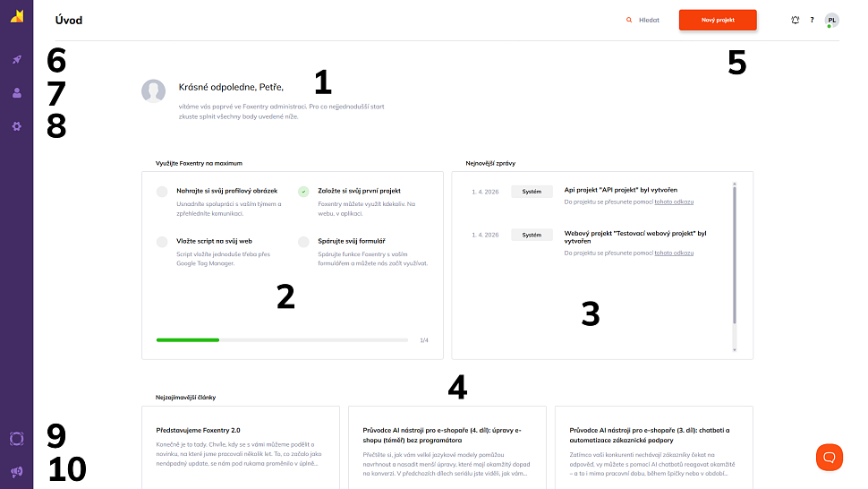Image resolution: width=868 pixels, height=489 pixels.
Task: Open tohoto odkazu link for API projekt
Action: (674, 202)
